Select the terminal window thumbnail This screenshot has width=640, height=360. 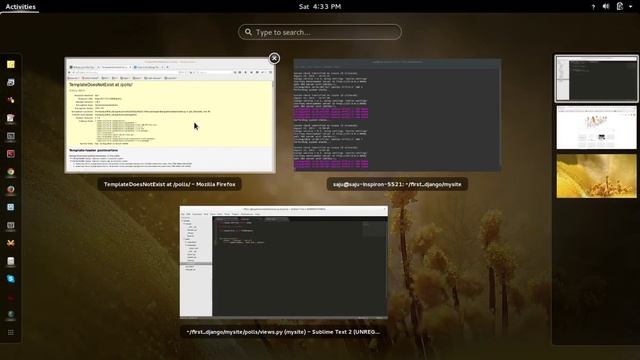click(397, 115)
